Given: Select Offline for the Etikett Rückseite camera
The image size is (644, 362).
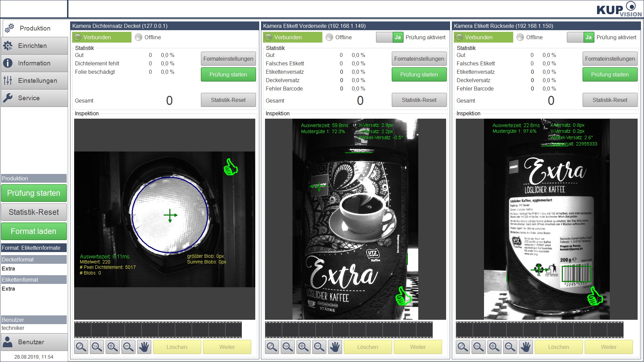Looking at the screenshot, I should (x=530, y=37).
